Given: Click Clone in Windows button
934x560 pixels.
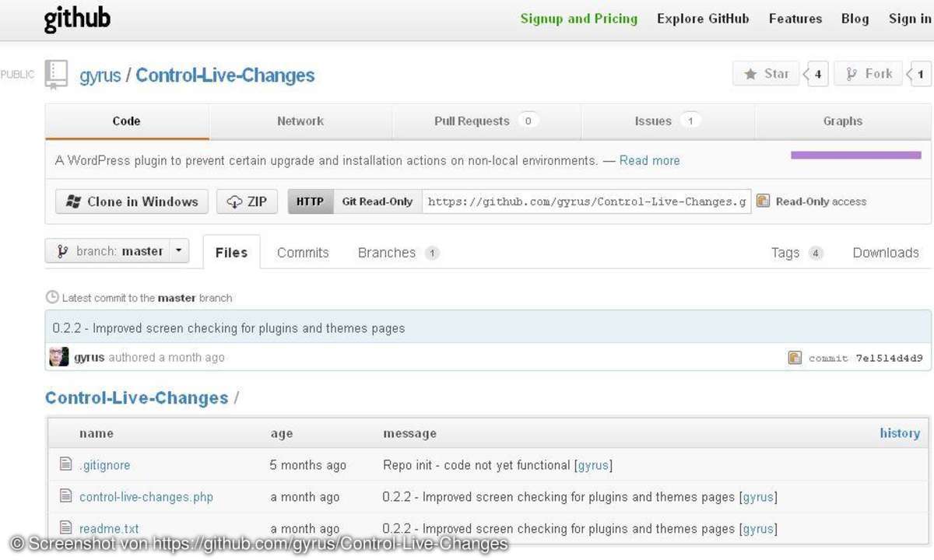Looking at the screenshot, I should (132, 201).
